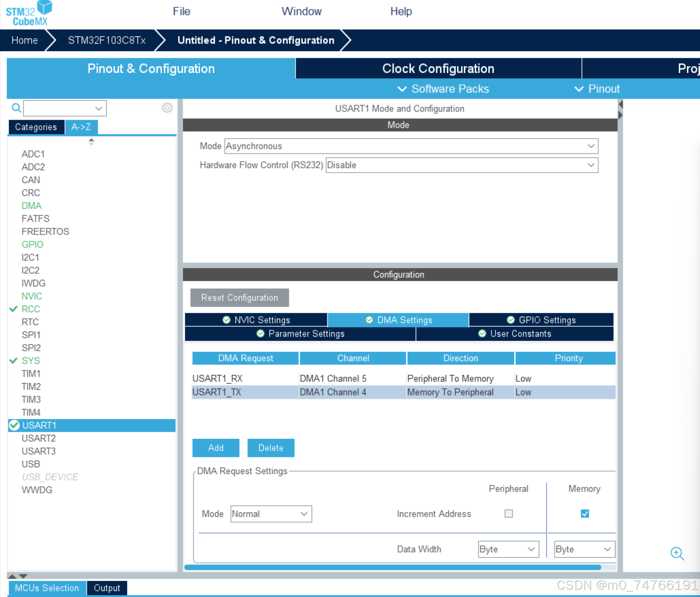
Task: Open the USART1 Mode dropdown
Action: (x=411, y=146)
